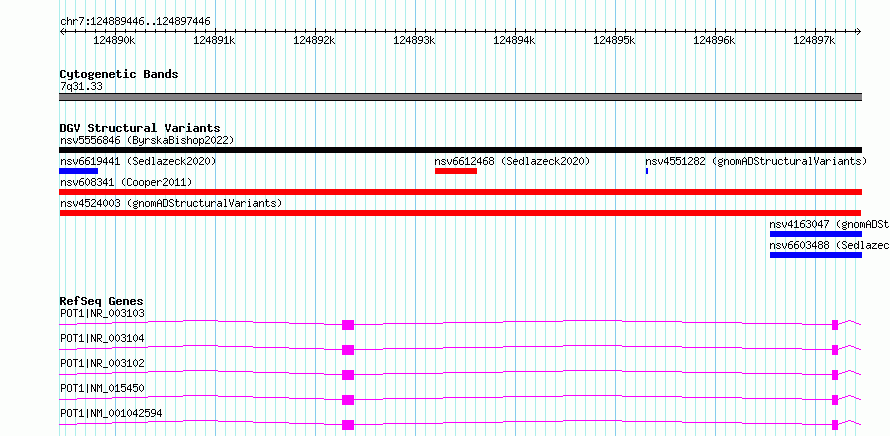Click the chr7:124889446..124897446 coordinate label

coord(135,22)
